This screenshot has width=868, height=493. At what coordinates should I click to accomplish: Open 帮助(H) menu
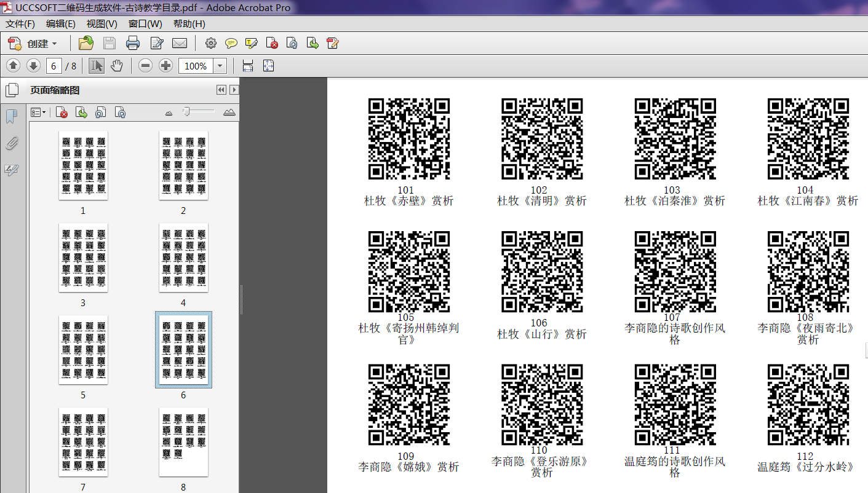coord(189,24)
